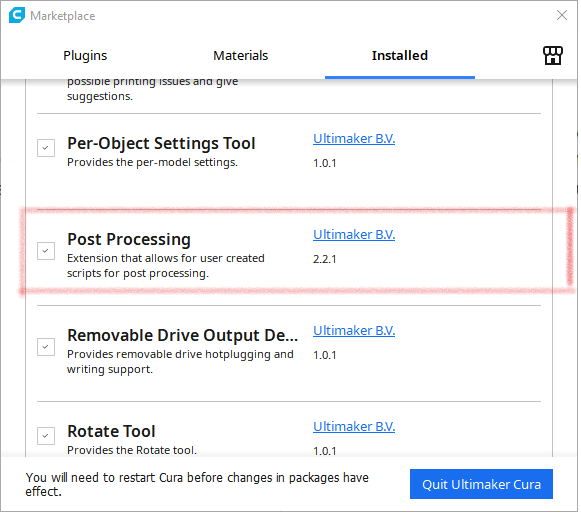Click the Per-Object Settings Tool title

(x=161, y=144)
